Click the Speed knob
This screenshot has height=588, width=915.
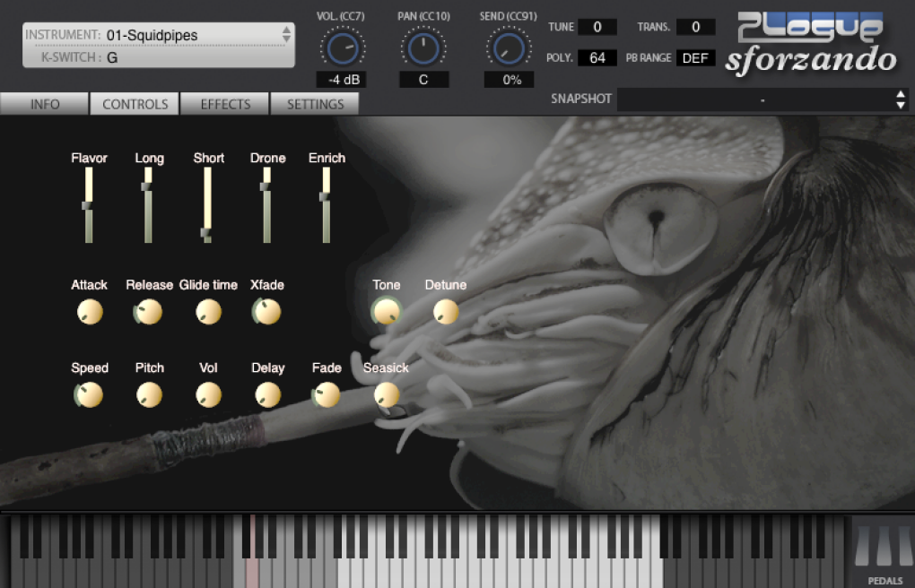(90, 395)
